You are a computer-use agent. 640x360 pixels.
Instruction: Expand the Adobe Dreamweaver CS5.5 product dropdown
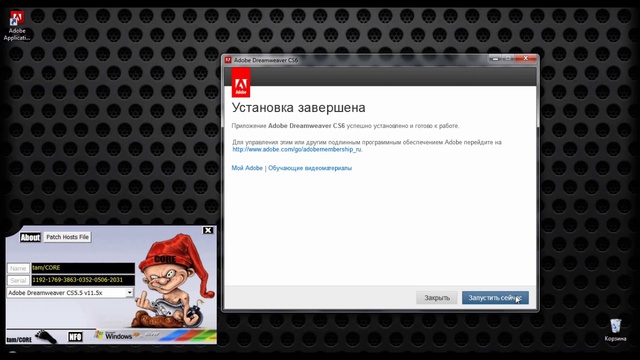pyautogui.click(x=129, y=293)
